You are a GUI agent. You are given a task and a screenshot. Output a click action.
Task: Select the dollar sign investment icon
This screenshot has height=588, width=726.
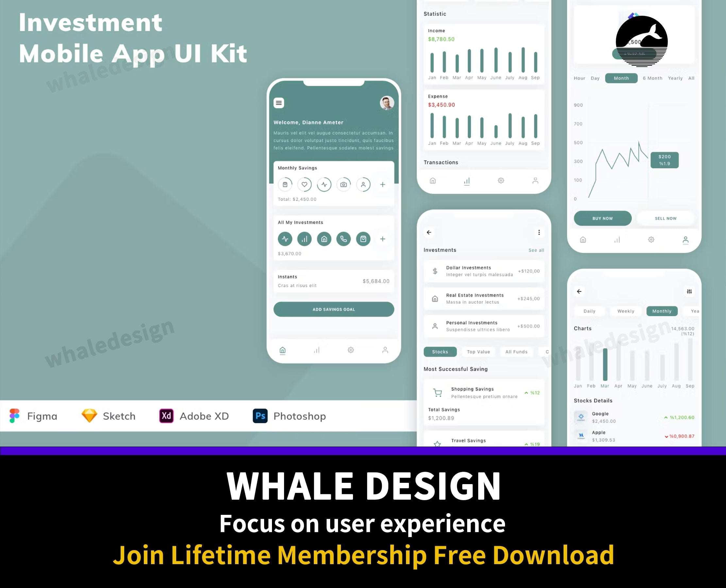click(x=435, y=269)
